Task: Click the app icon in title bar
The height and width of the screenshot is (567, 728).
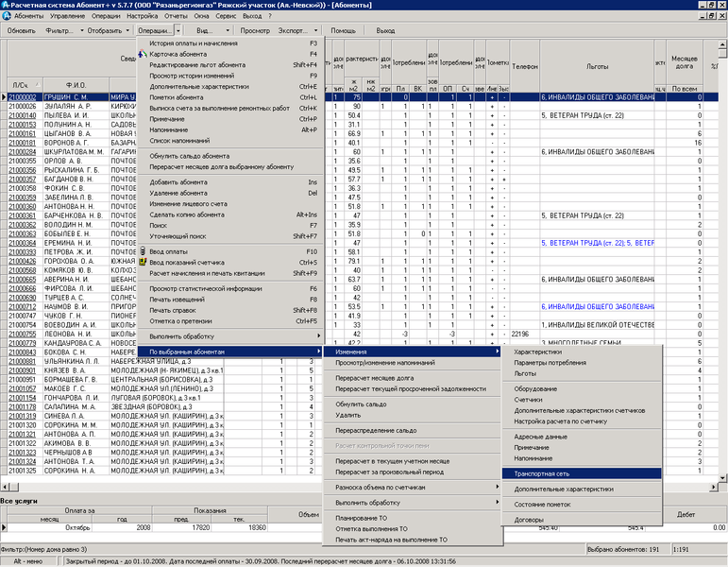Action: click(6, 5)
